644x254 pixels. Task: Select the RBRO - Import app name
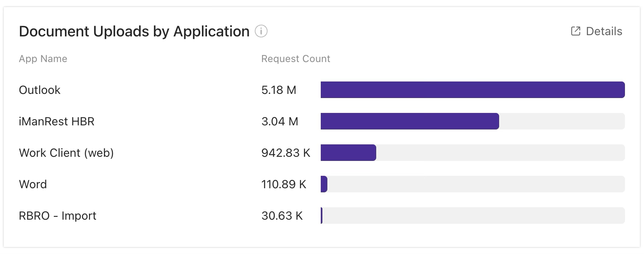coord(58,216)
